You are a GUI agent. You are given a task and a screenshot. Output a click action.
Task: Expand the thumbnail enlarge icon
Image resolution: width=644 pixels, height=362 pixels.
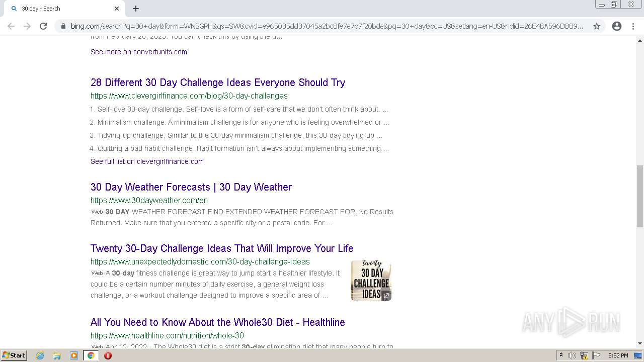386,296
